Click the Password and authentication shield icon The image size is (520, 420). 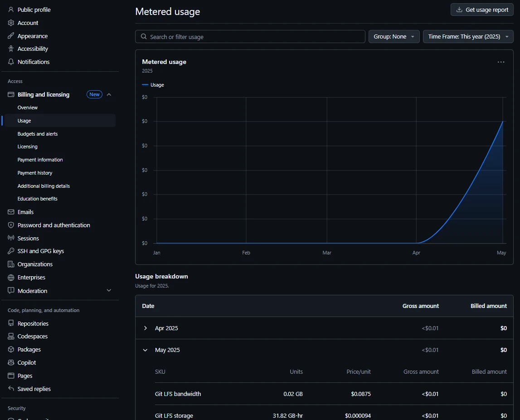tap(10, 225)
